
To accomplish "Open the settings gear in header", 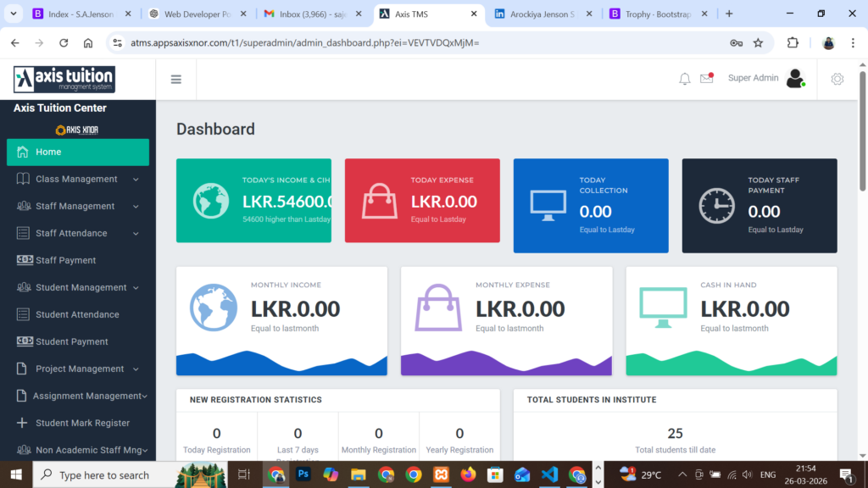I will click(837, 79).
